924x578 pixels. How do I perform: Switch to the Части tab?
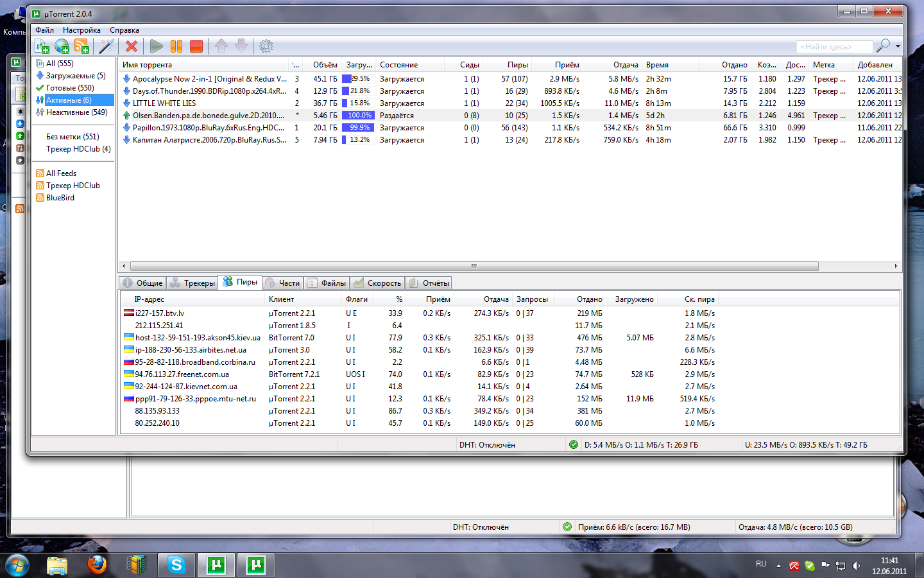pos(283,283)
